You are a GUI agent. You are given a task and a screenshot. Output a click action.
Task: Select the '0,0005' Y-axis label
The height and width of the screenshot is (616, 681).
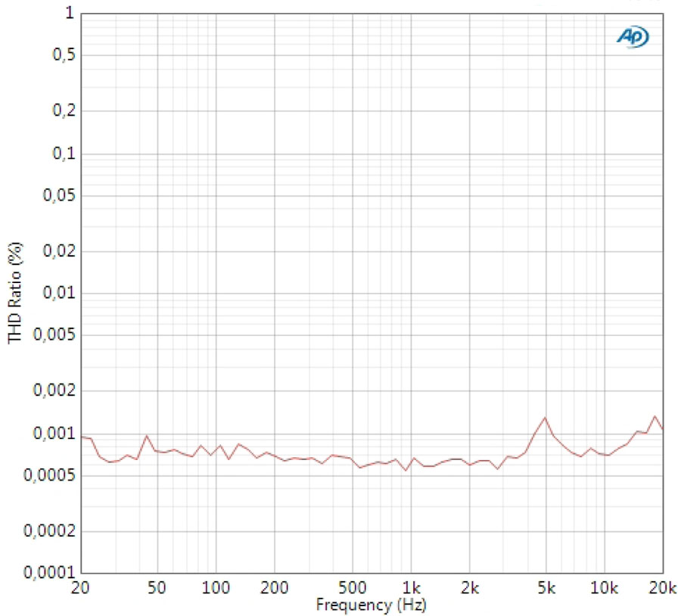(x=49, y=475)
